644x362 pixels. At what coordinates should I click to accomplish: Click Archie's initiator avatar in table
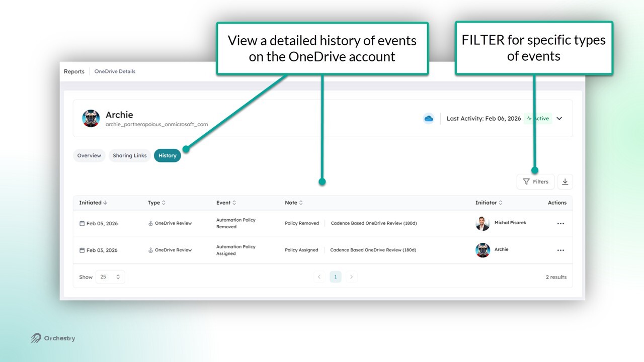click(482, 250)
